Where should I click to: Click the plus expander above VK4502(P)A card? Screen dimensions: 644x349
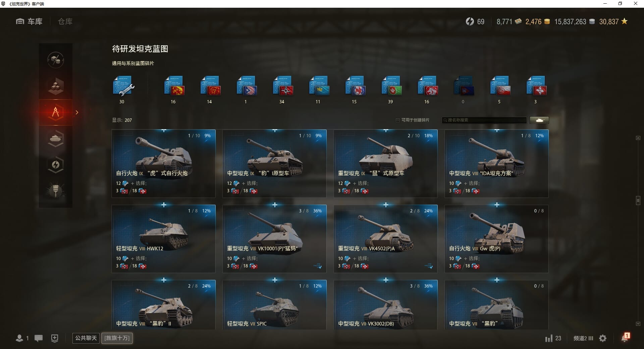click(x=386, y=205)
